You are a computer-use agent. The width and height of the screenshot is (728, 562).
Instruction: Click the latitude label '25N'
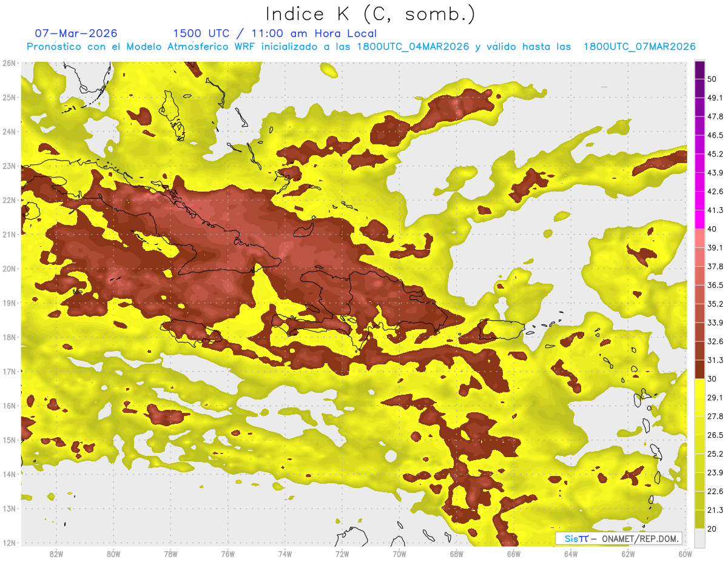[x=10, y=98]
